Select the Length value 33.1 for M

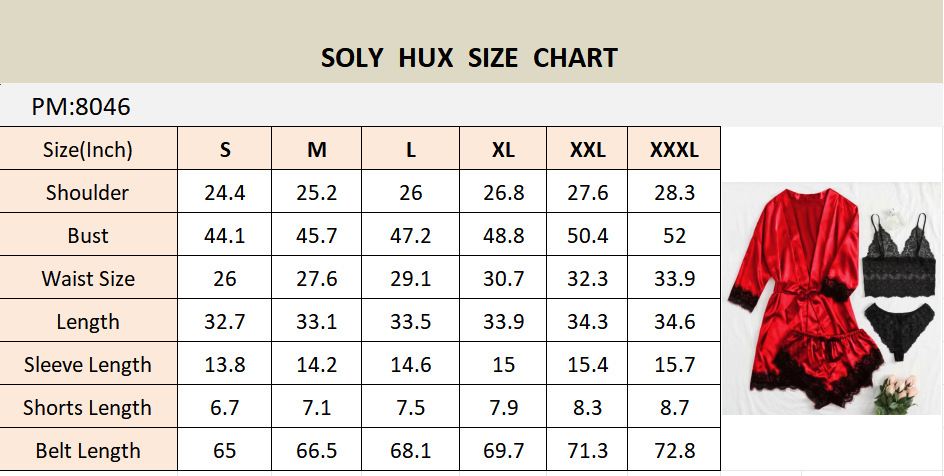[x=317, y=322]
